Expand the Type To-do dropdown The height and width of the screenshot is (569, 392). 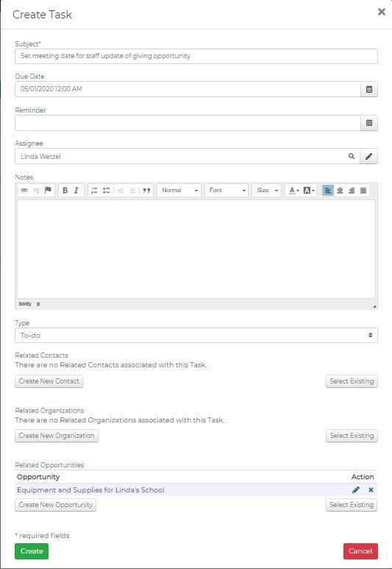tap(196, 336)
